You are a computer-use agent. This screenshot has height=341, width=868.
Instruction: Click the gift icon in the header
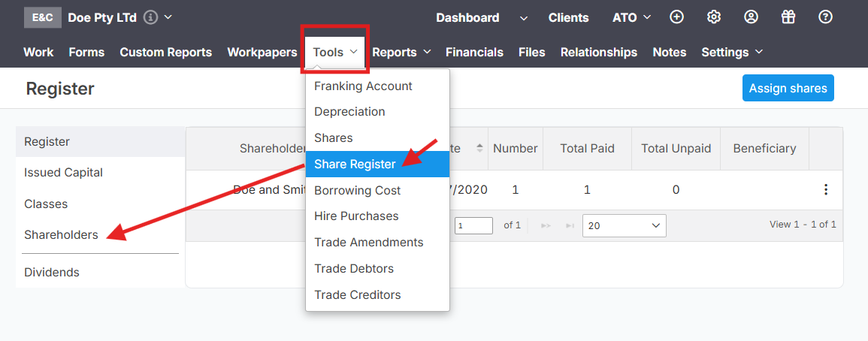[788, 17]
